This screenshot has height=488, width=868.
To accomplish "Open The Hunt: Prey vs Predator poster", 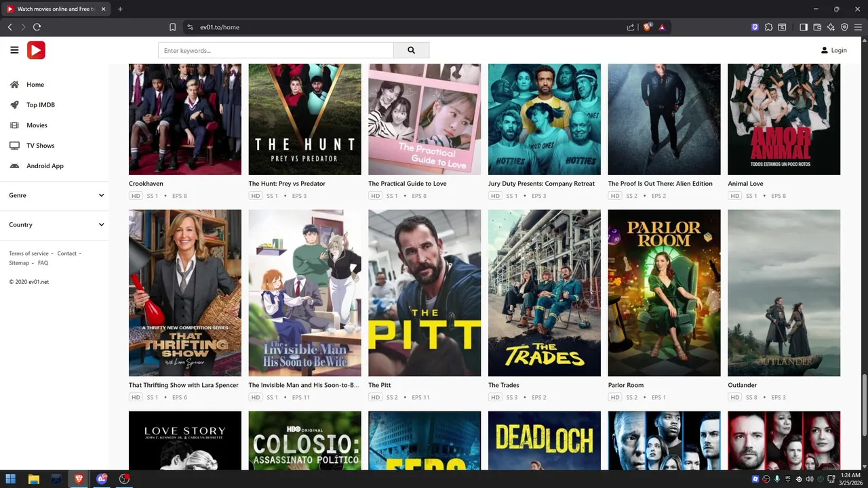I will [x=304, y=119].
